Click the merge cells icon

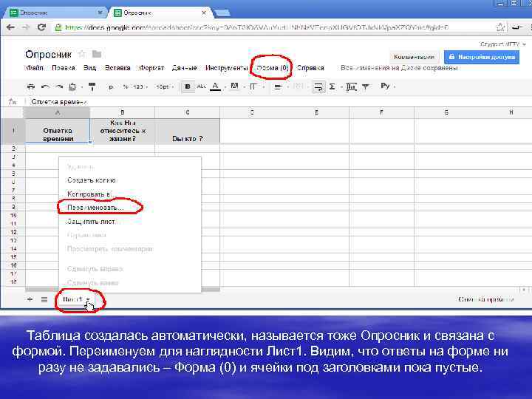[x=298, y=87]
